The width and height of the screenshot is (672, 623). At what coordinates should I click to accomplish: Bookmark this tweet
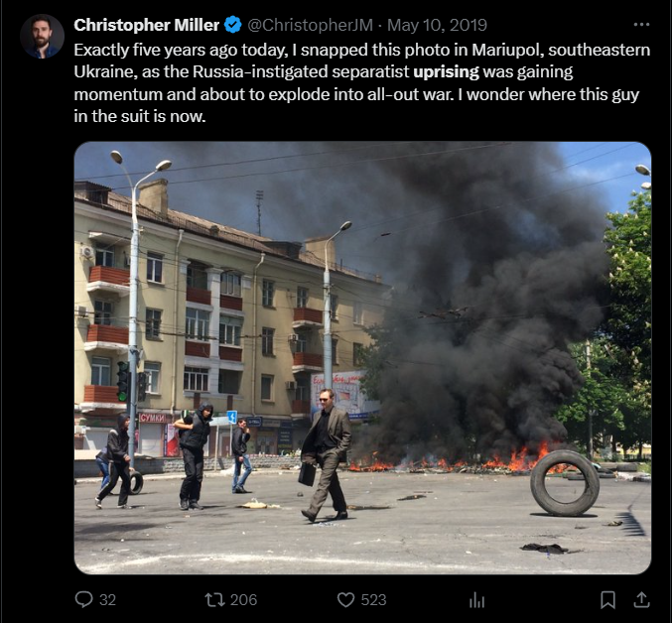[607, 599]
